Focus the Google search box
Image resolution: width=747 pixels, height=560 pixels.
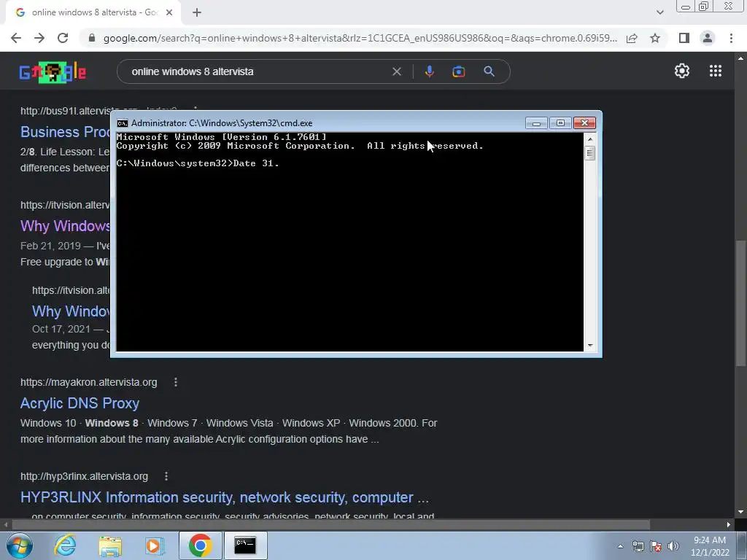(258, 71)
